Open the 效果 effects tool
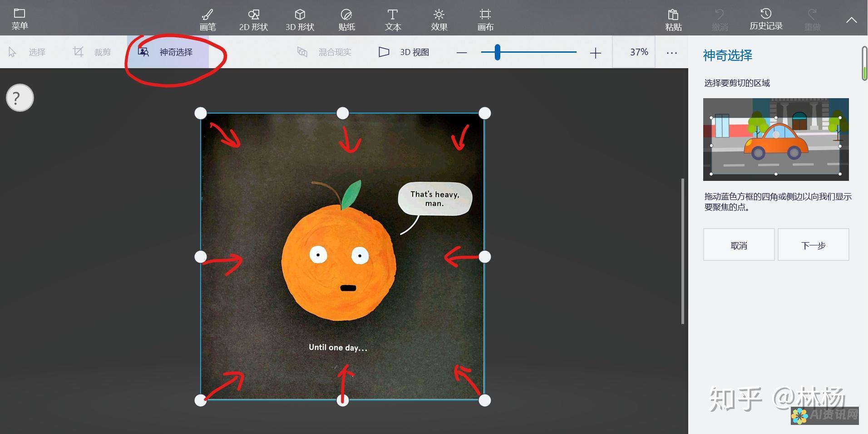868x434 pixels. click(439, 20)
